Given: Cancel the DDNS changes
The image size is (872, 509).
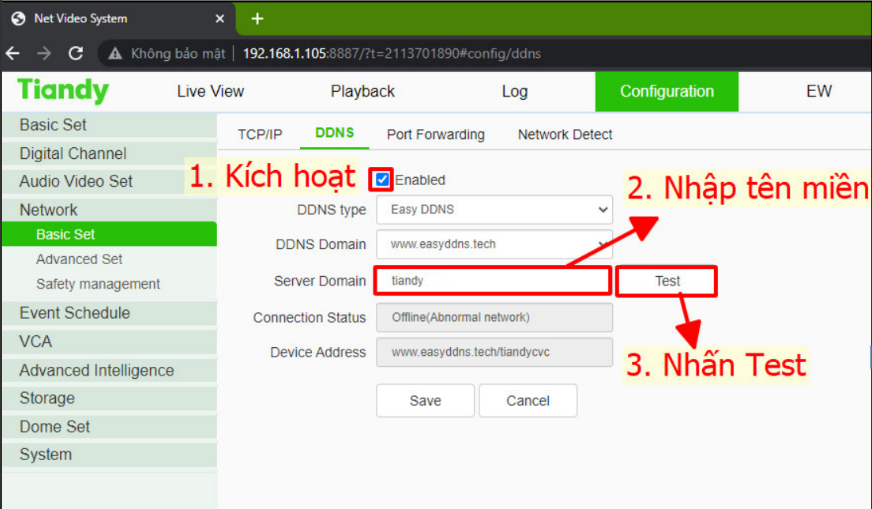Looking at the screenshot, I should tap(528, 401).
